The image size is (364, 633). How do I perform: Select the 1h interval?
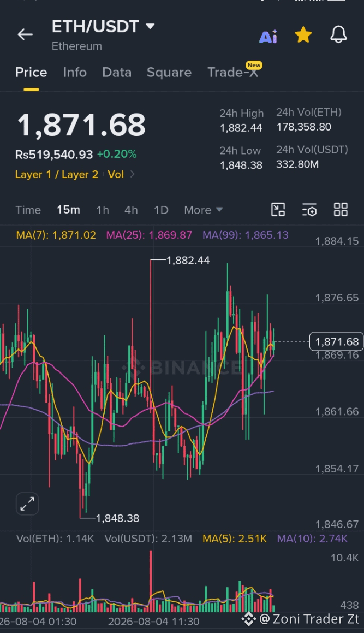[103, 210]
